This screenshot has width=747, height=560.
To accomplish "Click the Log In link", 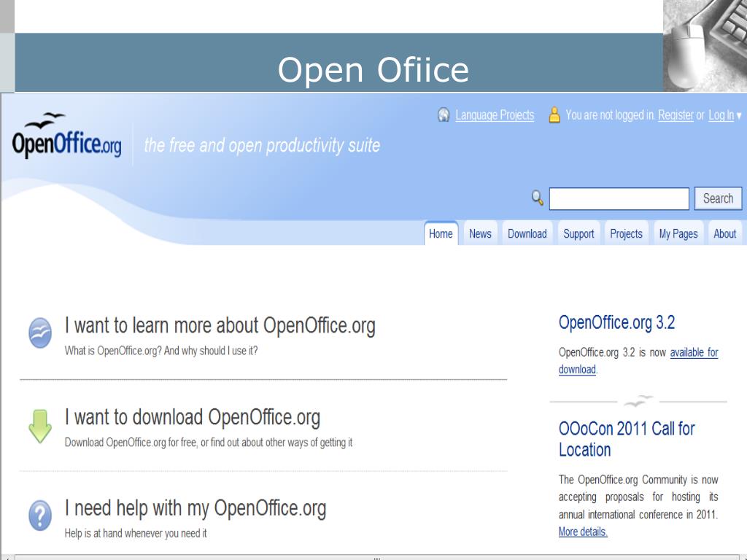I will pos(721,115).
